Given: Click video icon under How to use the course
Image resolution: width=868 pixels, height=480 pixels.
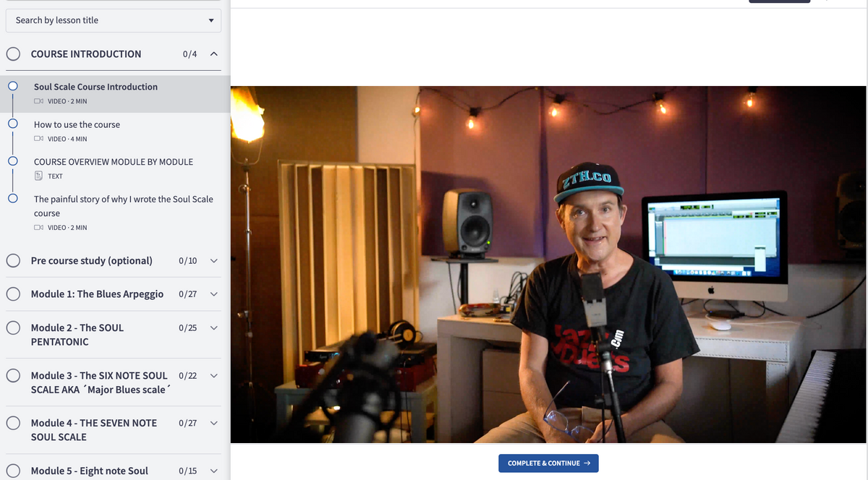Looking at the screenshot, I should (x=39, y=139).
